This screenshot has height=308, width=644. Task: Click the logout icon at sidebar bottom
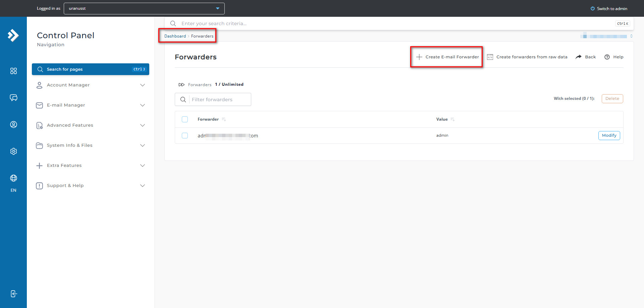13,294
